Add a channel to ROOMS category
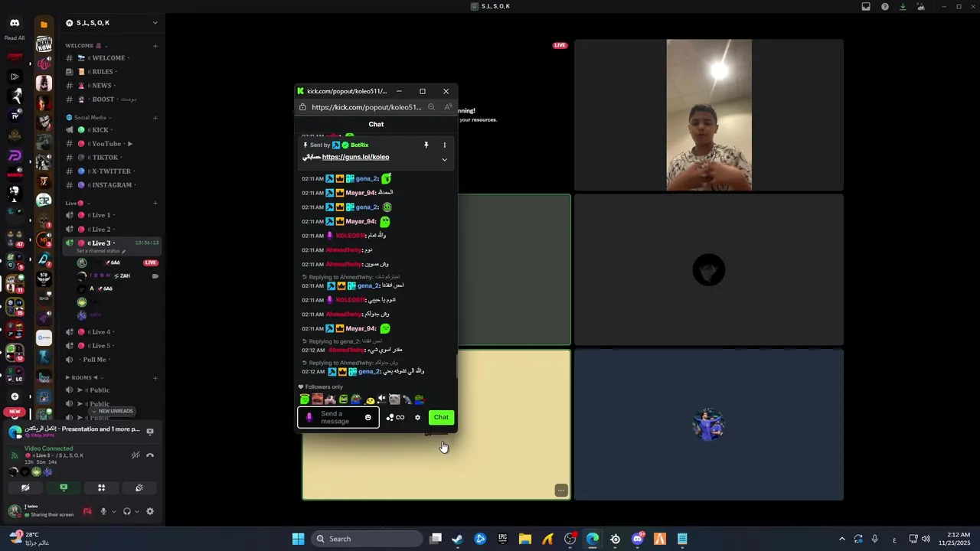Image resolution: width=980 pixels, height=551 pixels. click(155, 378)
